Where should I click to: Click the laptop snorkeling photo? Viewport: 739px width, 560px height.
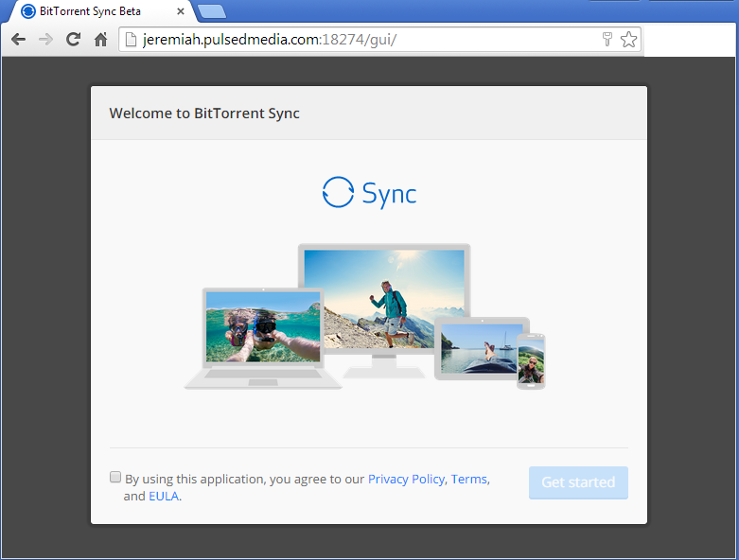(264, 327)
